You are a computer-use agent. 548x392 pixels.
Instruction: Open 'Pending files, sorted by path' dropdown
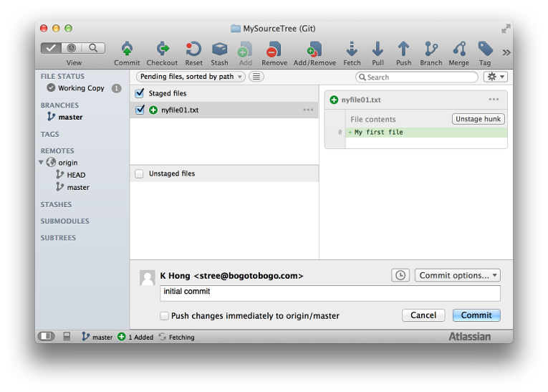point(191,77)
